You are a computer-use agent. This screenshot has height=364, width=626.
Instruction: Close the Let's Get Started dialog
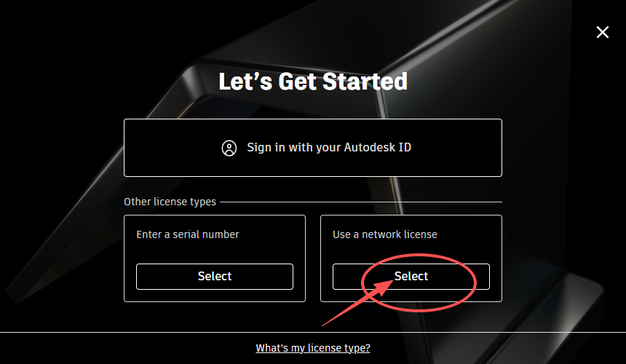point(603,32)
